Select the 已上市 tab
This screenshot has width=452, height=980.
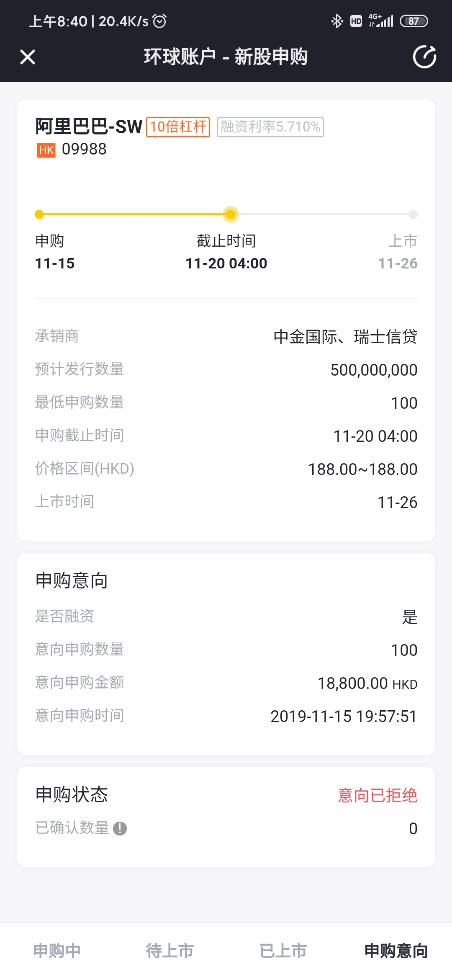pyautogui.click(x=283, y=951)
